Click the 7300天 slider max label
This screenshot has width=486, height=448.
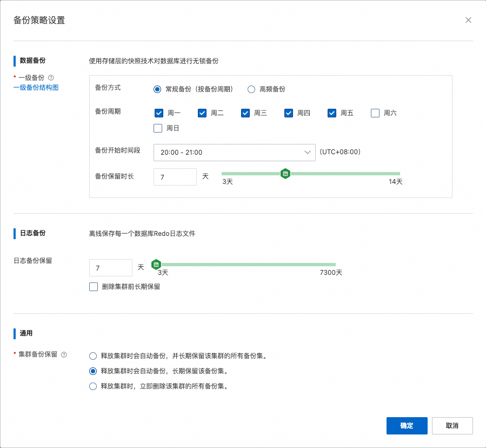331,273
